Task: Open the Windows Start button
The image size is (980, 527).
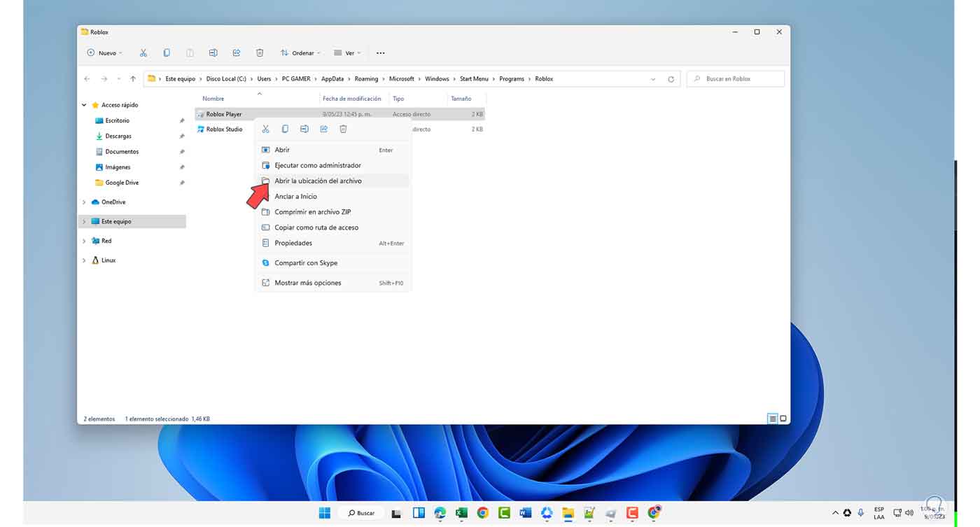Action: click(325, 513)
